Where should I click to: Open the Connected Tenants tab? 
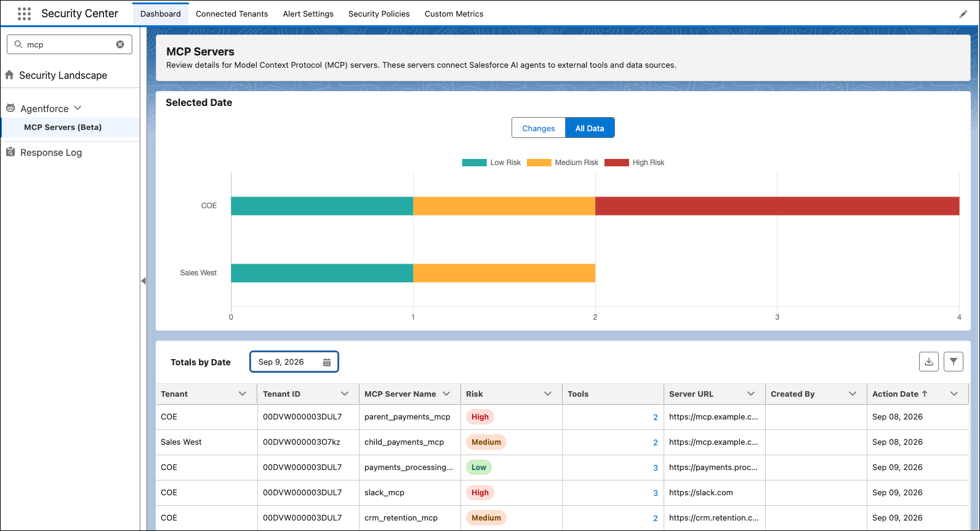tap(232, 14)
